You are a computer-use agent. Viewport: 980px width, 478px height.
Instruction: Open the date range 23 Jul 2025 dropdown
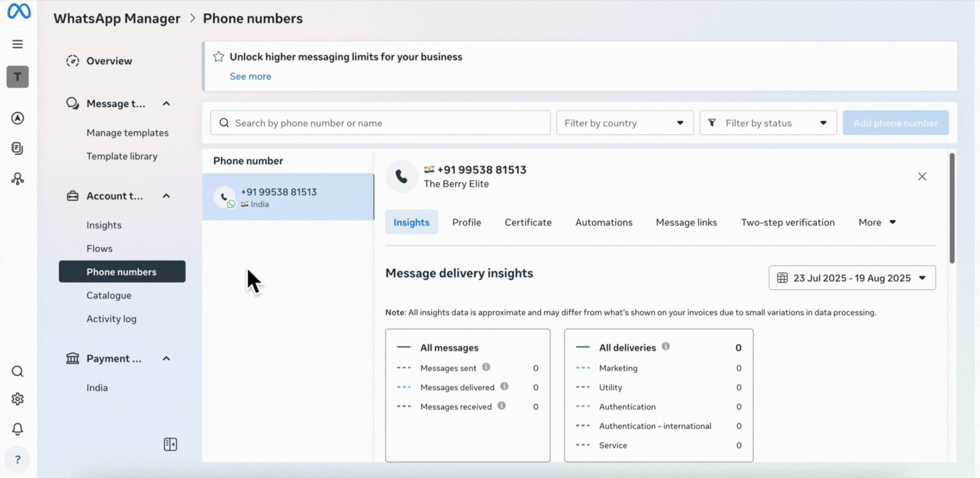(852, 278)
